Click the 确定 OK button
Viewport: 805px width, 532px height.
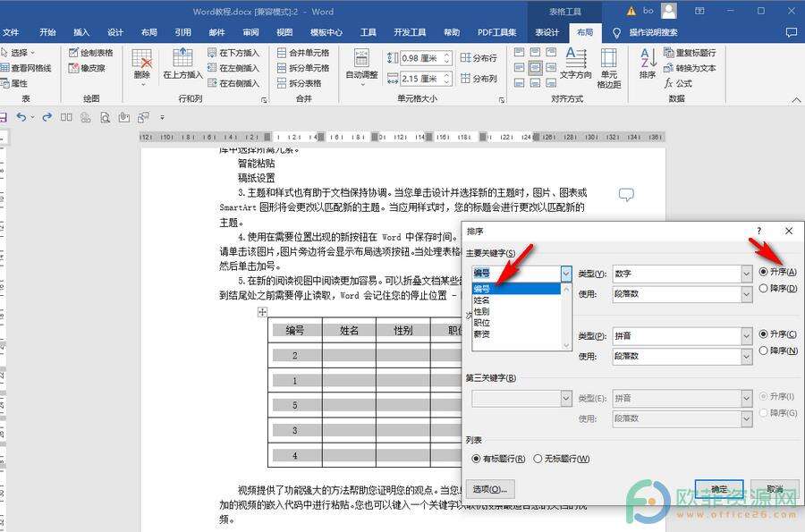719,489
